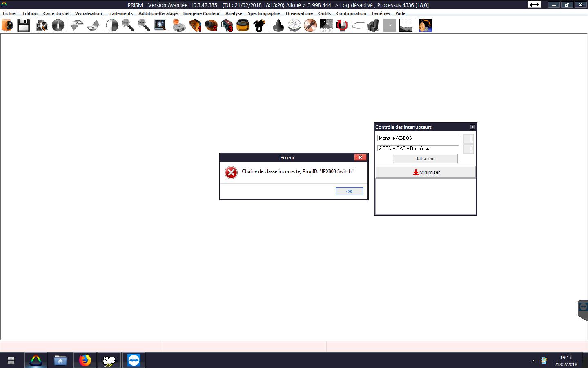Open the Observatoire menu

299,13
